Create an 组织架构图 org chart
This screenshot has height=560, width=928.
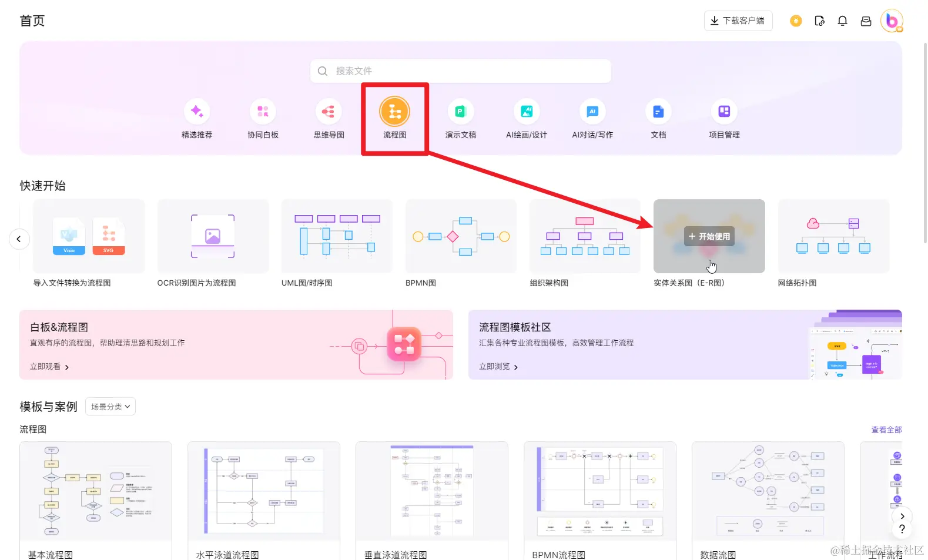585,236
